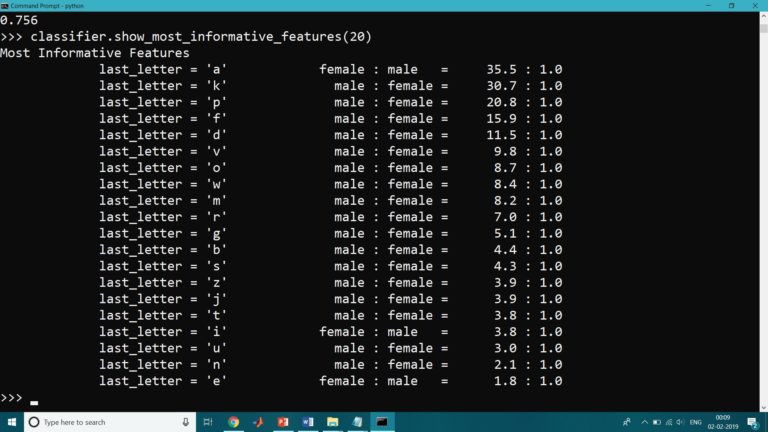Screen dimensions: 768x432
Task: Open the clock and date flyout
Action: [x=722, y=422]
